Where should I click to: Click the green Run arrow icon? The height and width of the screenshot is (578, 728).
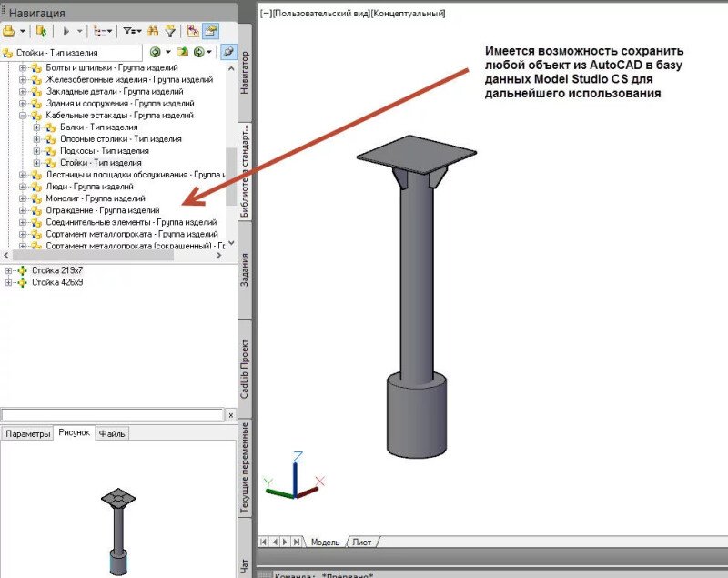[x=66, y=30]
